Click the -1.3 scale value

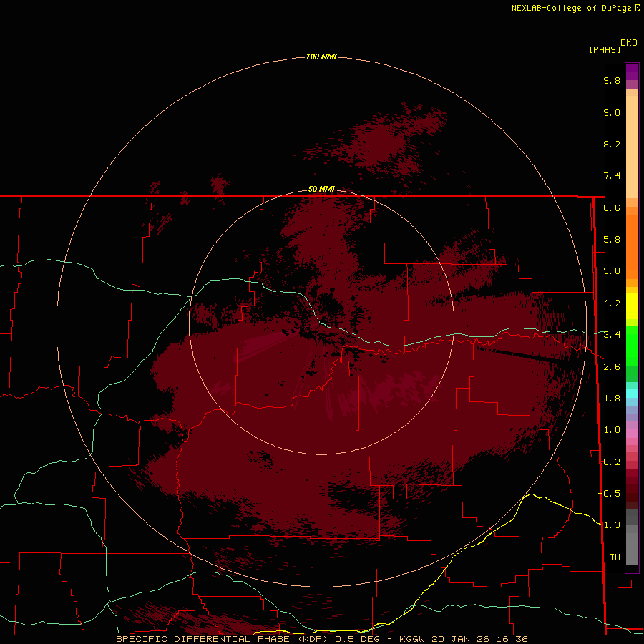[x=610, y=525]
